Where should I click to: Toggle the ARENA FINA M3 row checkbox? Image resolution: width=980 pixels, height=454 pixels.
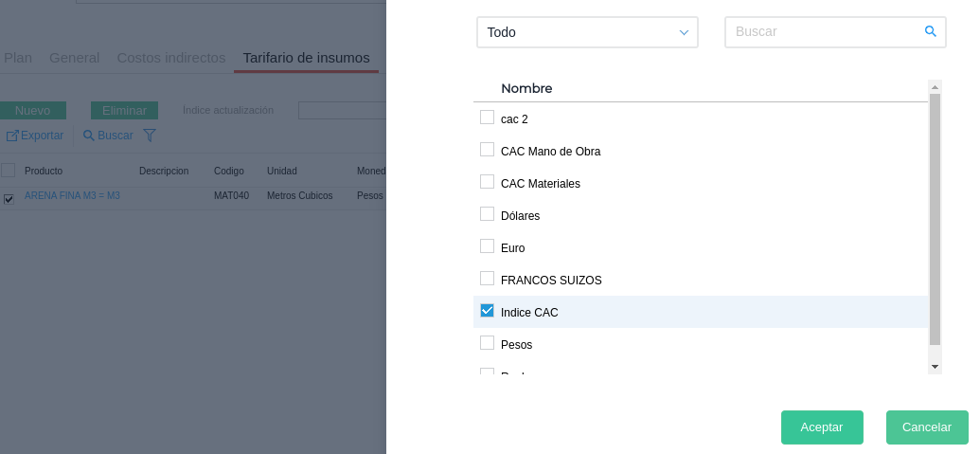[9, 199]
